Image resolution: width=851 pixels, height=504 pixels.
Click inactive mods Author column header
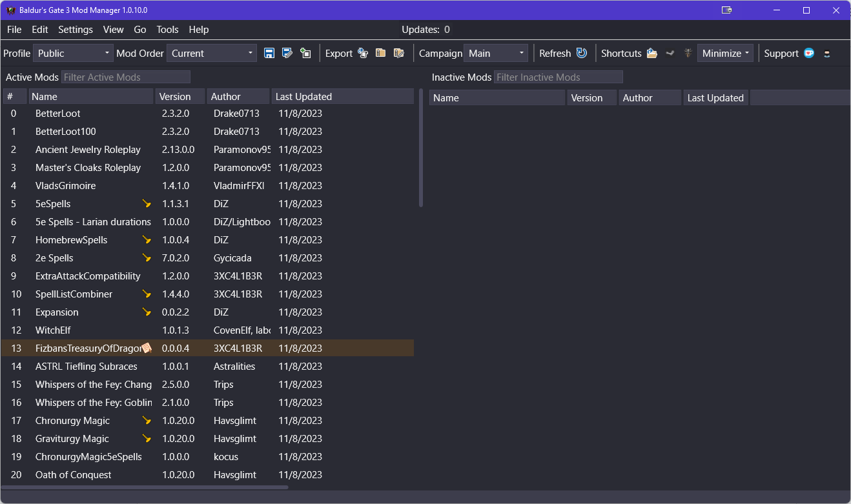pyautogui.click(x=650, y=97)
